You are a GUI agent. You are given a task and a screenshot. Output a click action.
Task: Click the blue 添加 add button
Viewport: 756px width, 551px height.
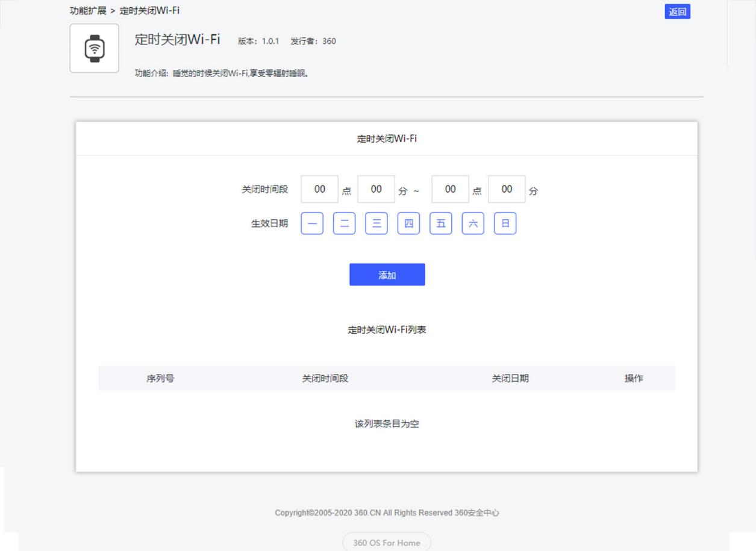[x=386, y=274]
